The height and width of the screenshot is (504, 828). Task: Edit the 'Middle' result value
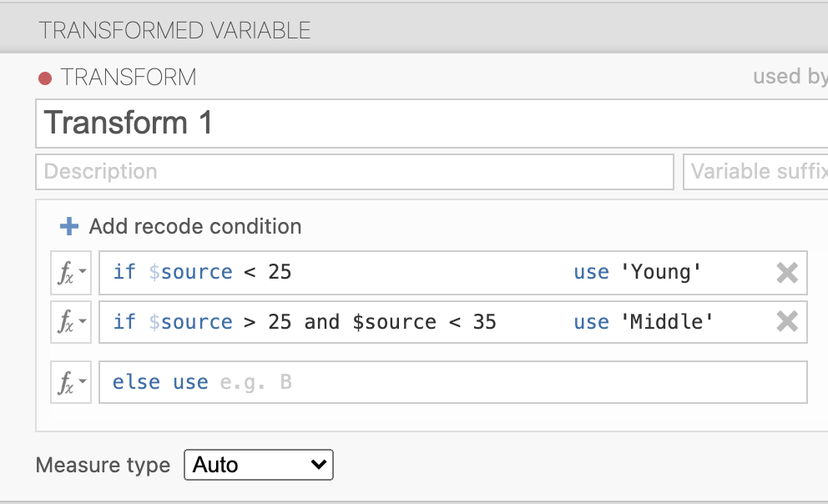[668, 323]
